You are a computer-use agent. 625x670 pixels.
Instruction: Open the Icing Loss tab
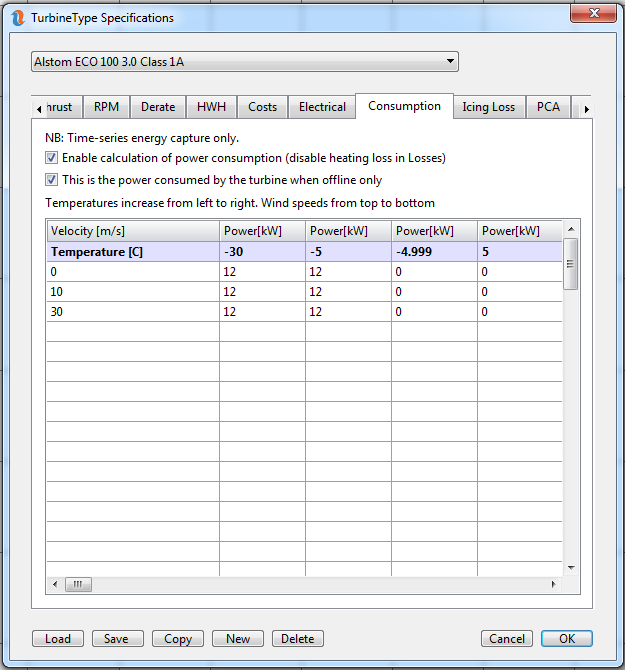tap(488, 107)
